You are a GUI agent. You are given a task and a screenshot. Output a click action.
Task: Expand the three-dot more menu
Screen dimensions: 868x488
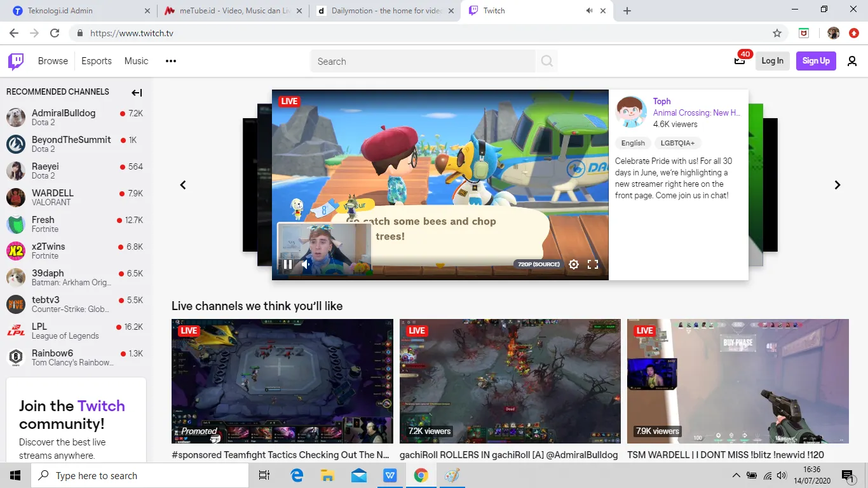pyautogui.click(x=170, y=61)
